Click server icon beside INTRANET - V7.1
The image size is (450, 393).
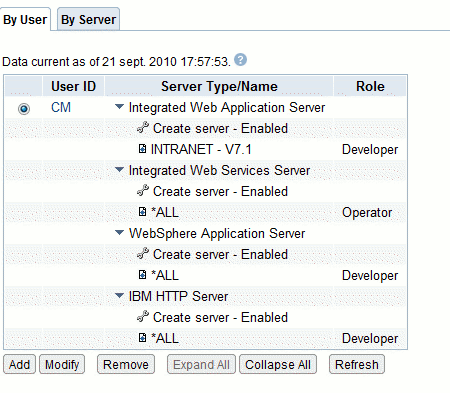(x=142, y=149)
